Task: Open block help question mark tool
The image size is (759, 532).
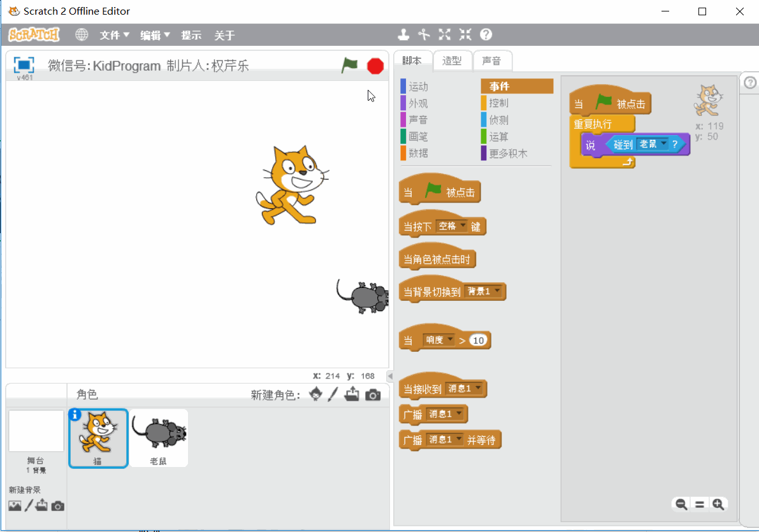Action: [486, 34]
